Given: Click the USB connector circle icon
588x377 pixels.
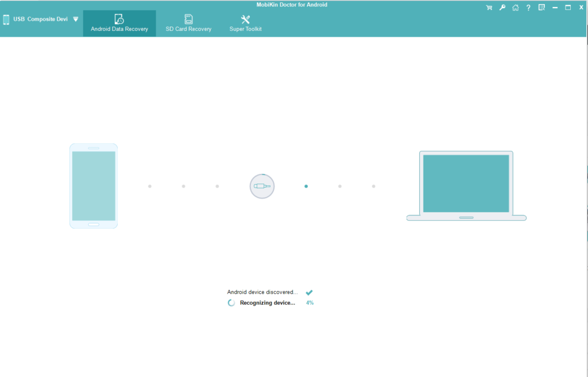Looking at the screenshot, I should tap(262, 186).
